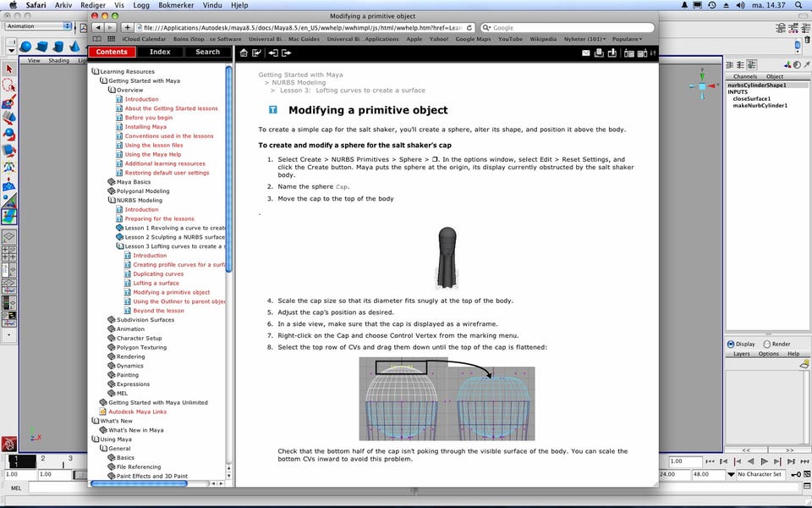Select the arrow Select tool in Maya toolbox
Viewport: 812px width, 508px height.
[8, 69]
